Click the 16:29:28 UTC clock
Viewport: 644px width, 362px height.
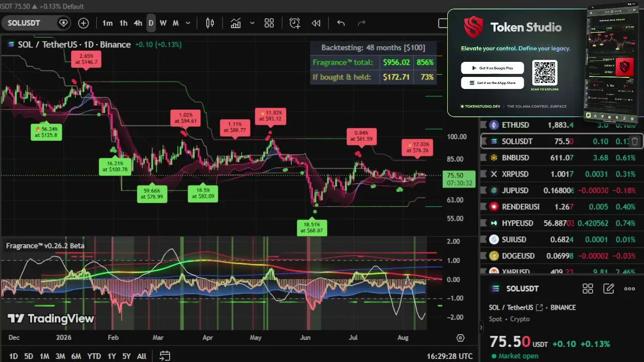[450, 356]
